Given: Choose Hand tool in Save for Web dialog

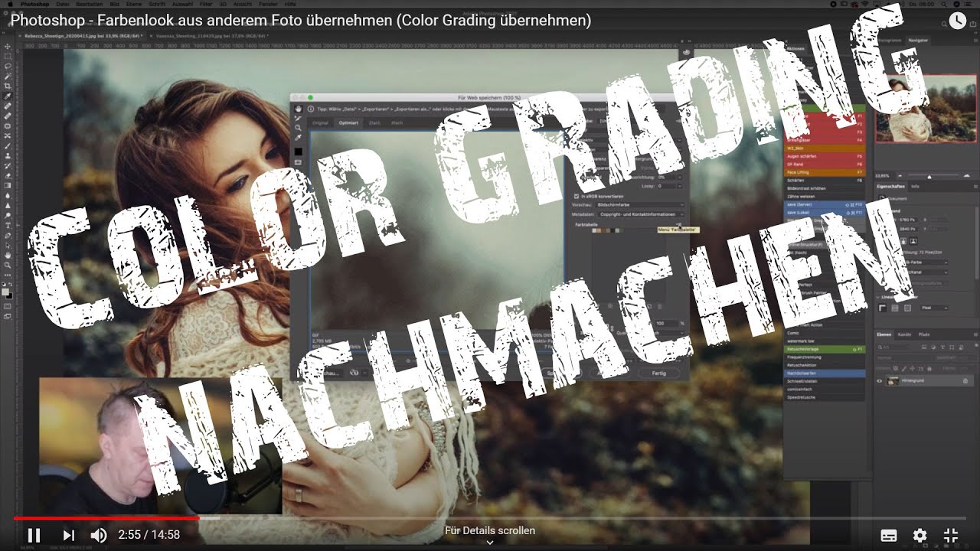Looking at the screenshot, I should click(x=298, y=109).
